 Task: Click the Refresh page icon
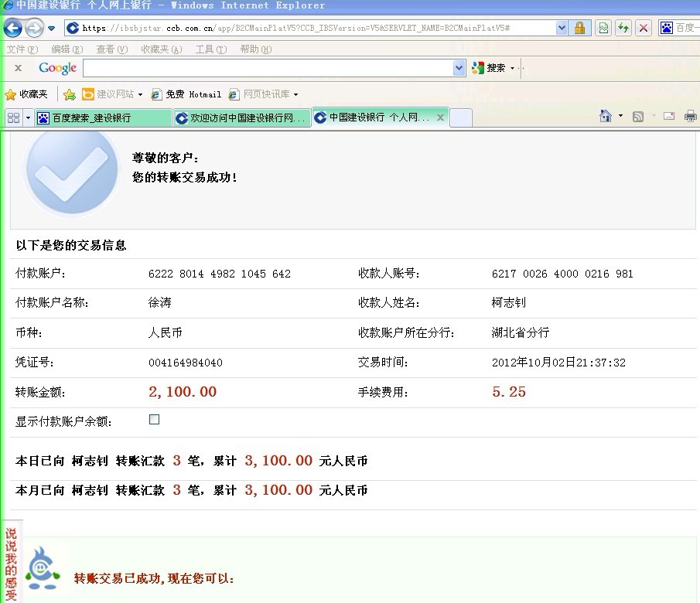623,29
